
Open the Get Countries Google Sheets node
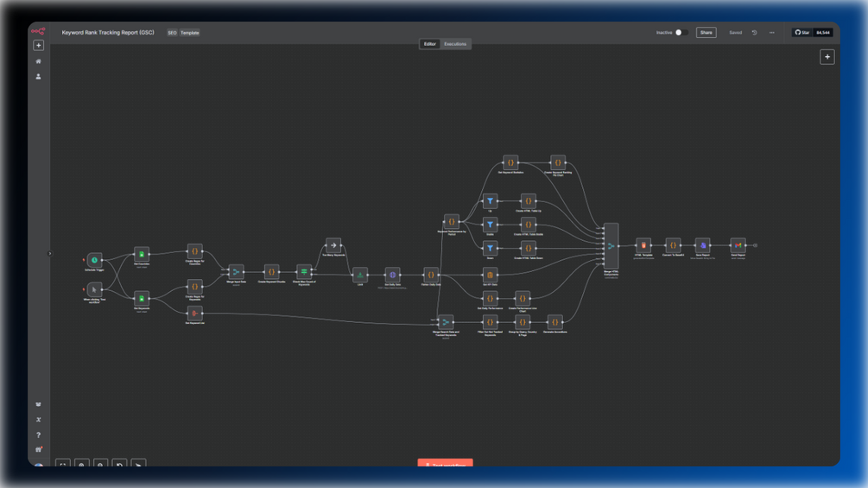pos(142,254)
